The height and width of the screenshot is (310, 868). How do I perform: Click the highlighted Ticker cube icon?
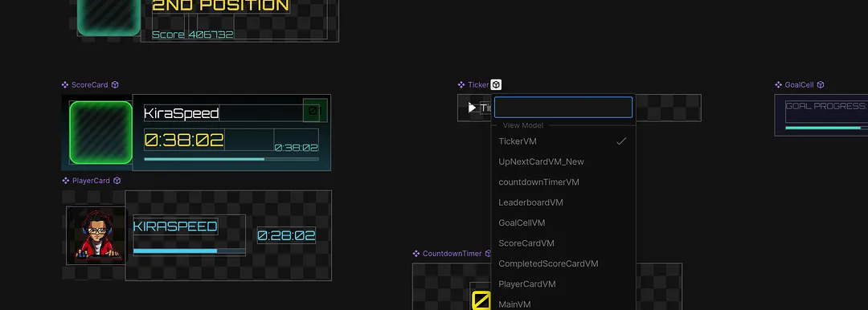coord(496,84)
